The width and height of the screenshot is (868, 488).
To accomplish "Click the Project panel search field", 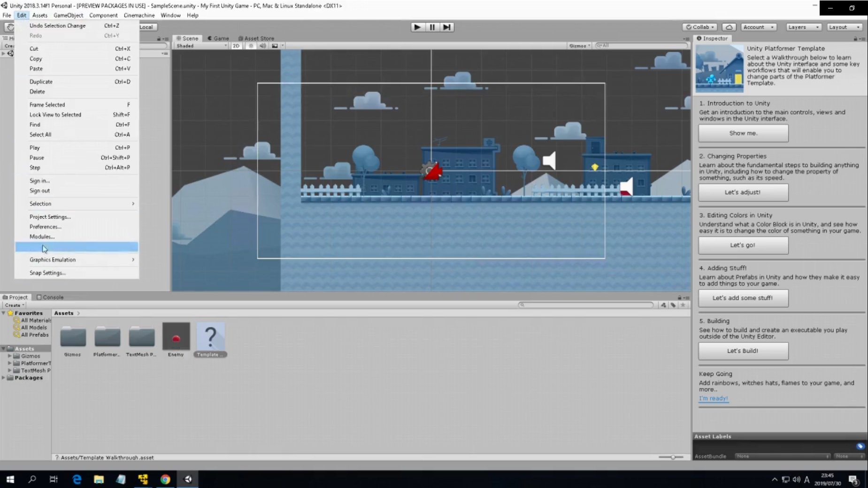I will click(x=586, y=305).
